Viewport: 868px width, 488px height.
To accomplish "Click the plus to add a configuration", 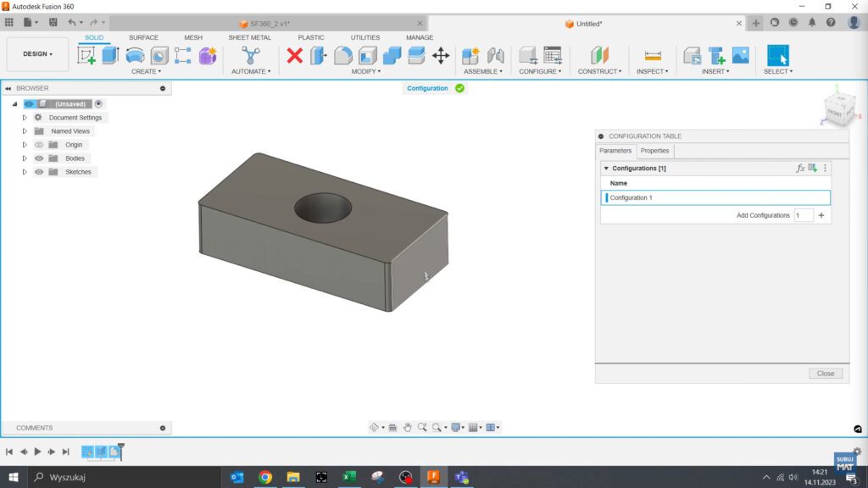I will coord(821,215).
